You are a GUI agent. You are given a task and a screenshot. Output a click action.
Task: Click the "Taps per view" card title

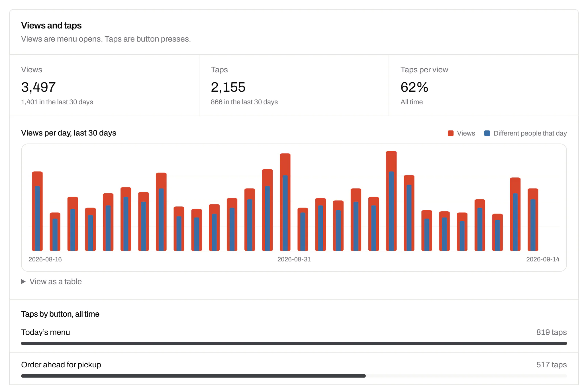424,70
